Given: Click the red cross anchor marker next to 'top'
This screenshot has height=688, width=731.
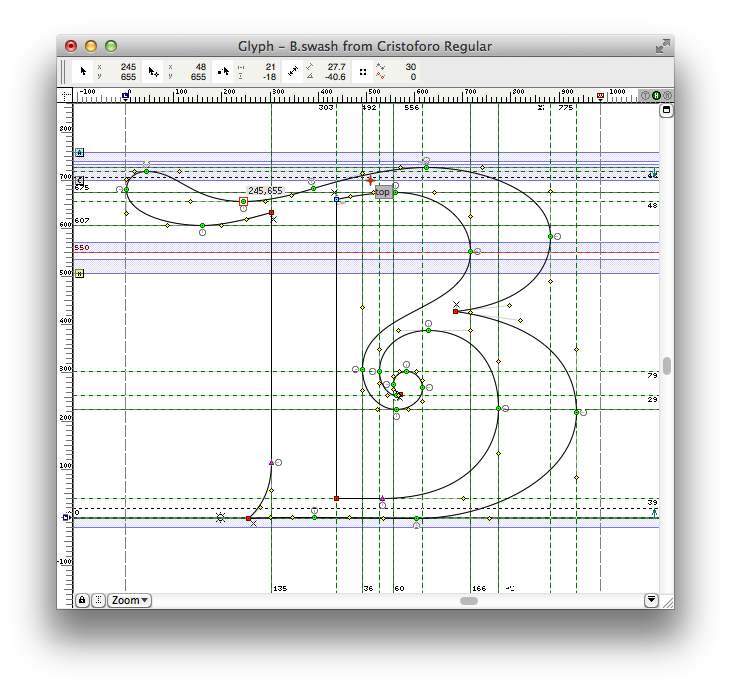Looking at the screenshot, I should pos(370,180).
